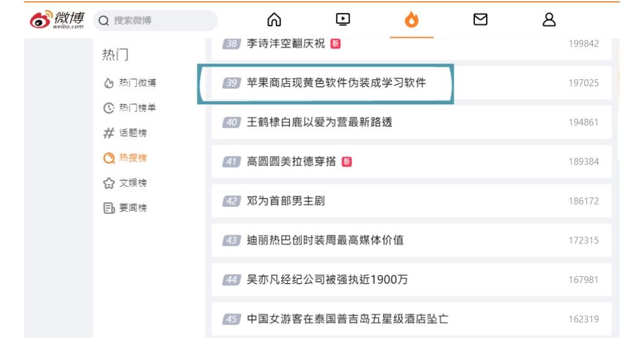Click the 文娱榜 star icon
This screenshot has height=339, width=644.
pyautogui.click(x=109, y=183)
